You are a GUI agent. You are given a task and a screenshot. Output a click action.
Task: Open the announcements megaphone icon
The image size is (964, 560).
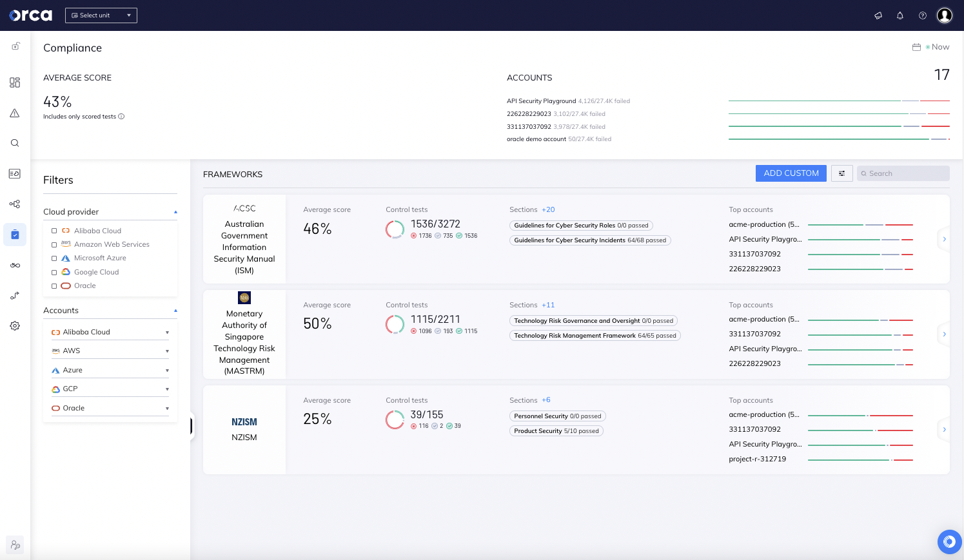(878, 15)
